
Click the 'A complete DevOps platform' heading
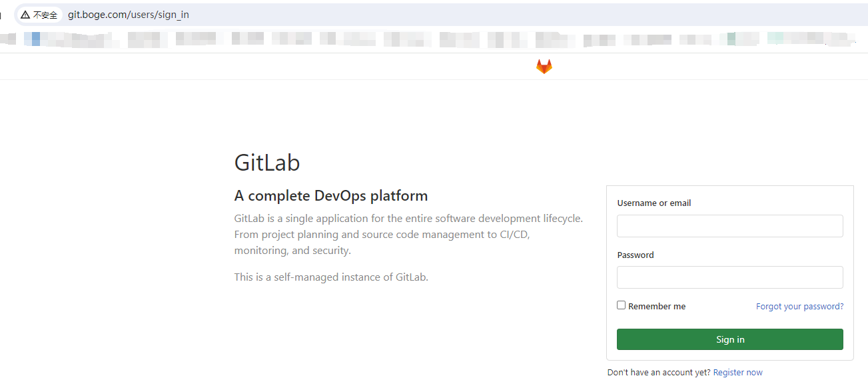(x=331, y=196)
